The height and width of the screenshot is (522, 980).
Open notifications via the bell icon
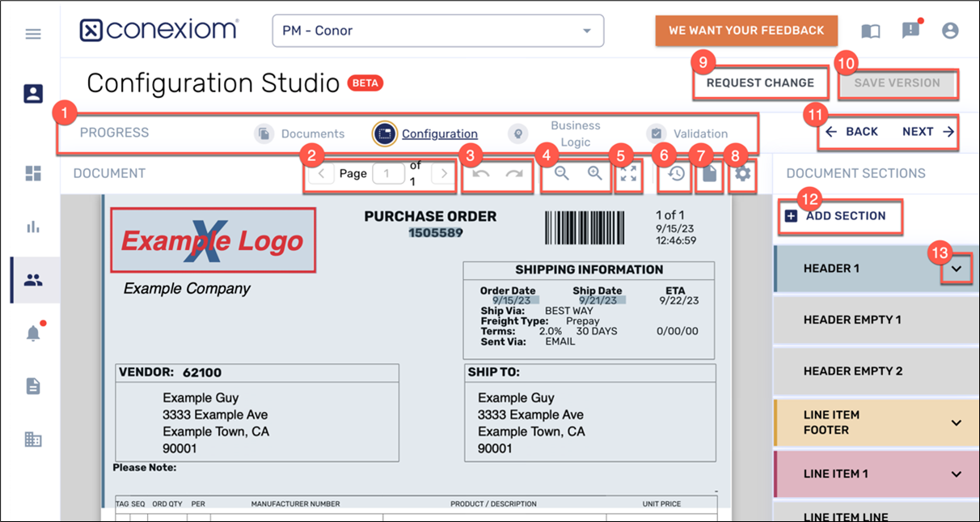32,333
